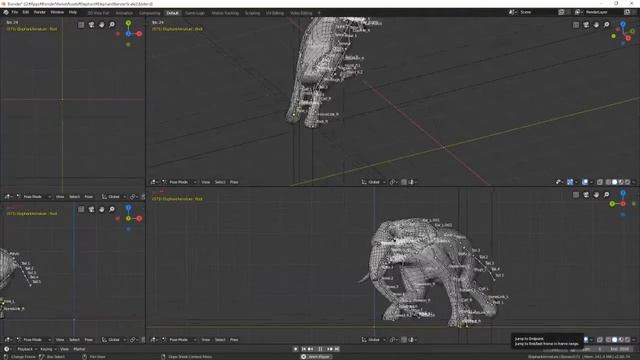Switch top-right viewport to rendered shading
The width and height of the screenshot is (640, 360).
628,182
